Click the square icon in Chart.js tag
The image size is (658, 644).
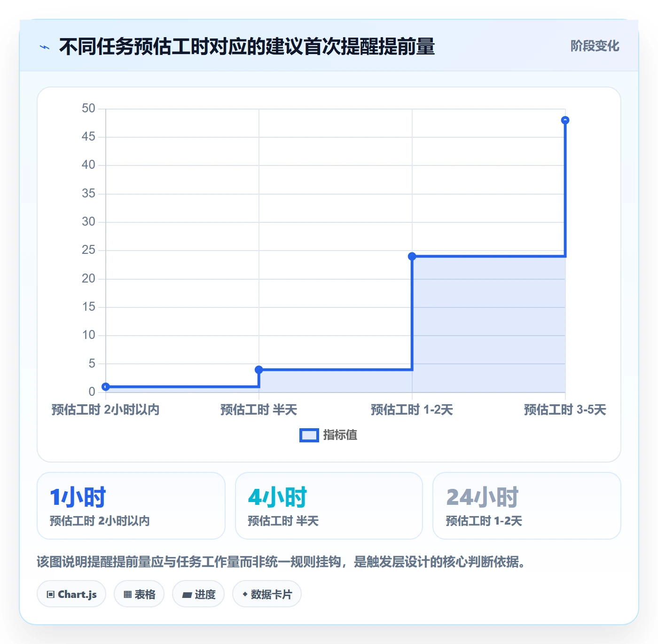[x=51, y=595]
